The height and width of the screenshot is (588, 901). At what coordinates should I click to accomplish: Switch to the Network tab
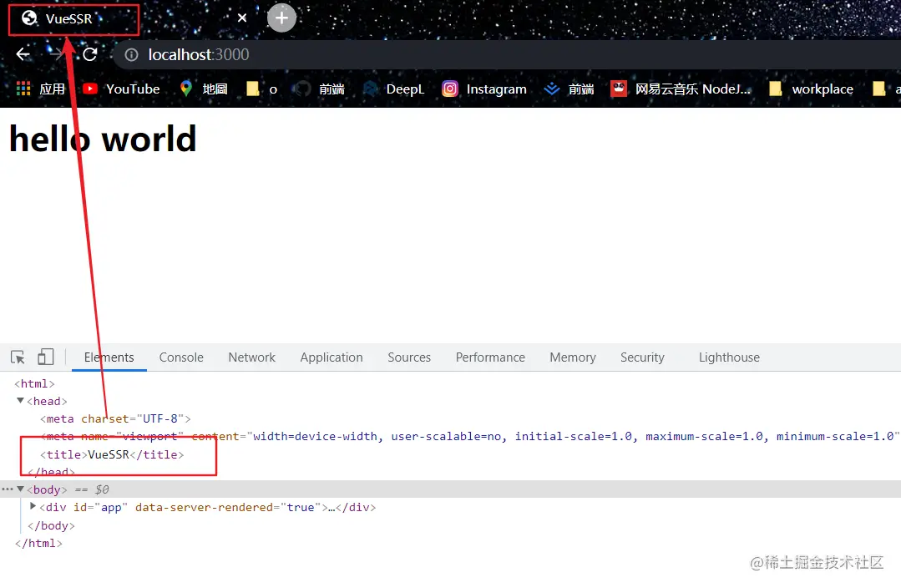click(251, 357)
